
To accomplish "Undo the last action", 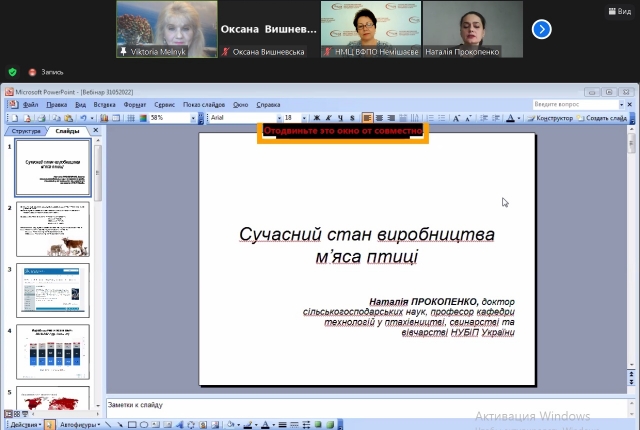I will tap(83, 118).
